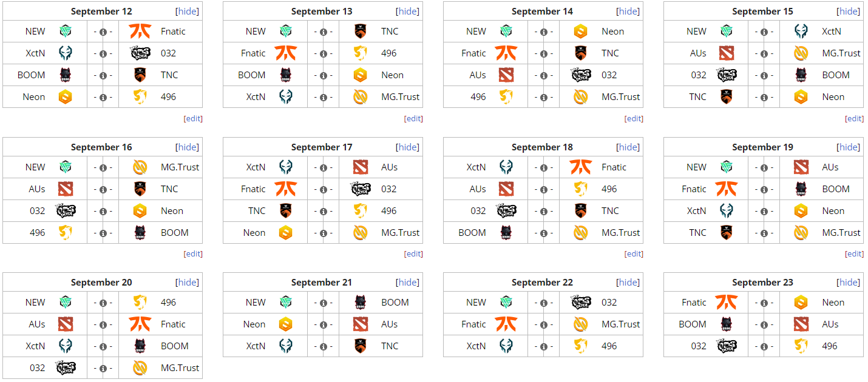The width and height of the screenshot is (868, 382).
Task: Open info icon for NEW vs Neon match
Action: (x=544, y=32)
